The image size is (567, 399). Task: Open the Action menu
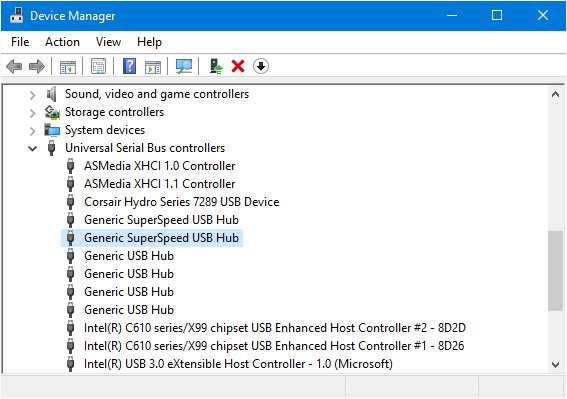point(62,42)
